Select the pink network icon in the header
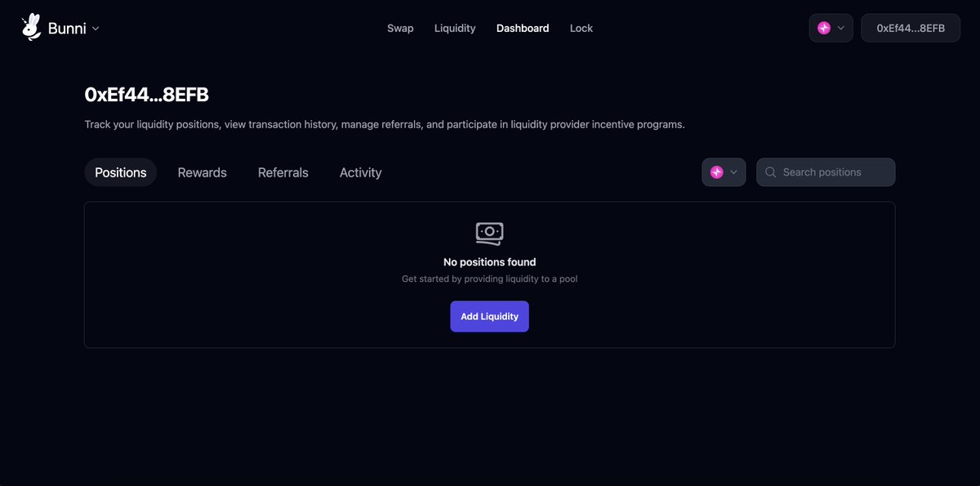The image size is (980, 486). [x=825, y=27]
